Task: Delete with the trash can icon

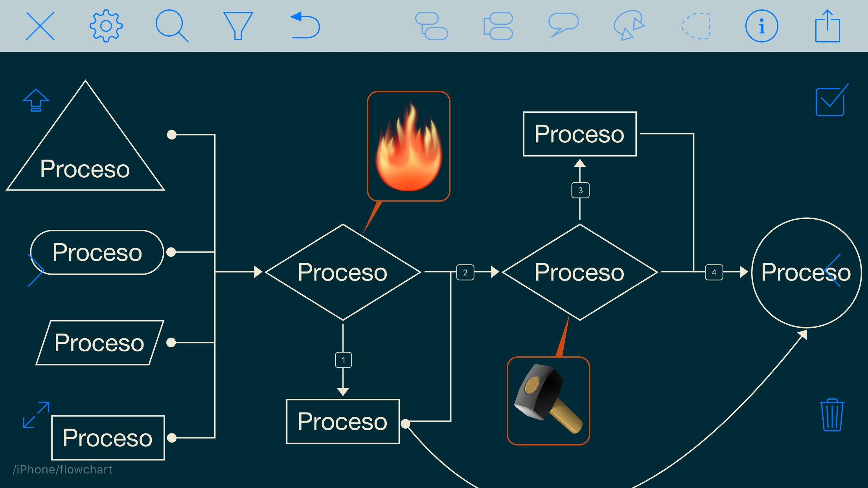Action: (832, 415)
